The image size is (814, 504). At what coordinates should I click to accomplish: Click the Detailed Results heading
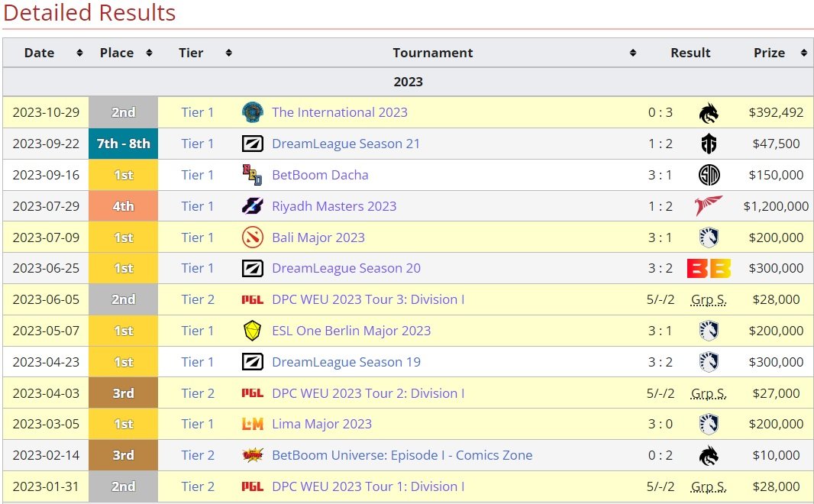tap(89, 12)
